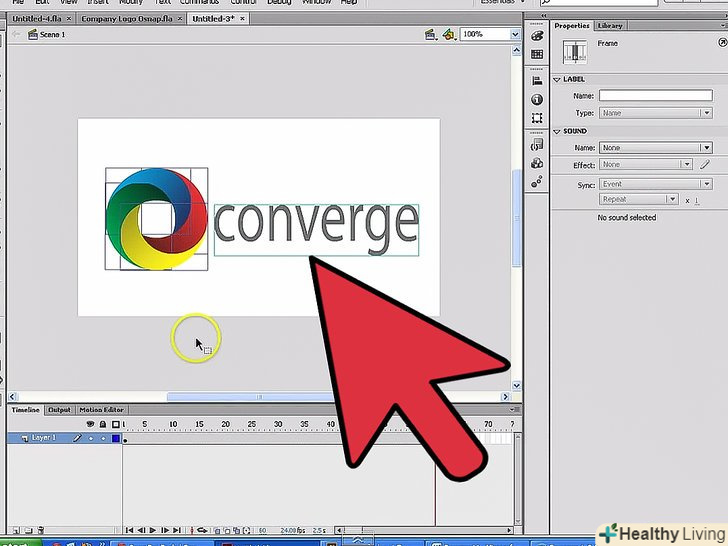The height and width of the screenshot is (546, 728).
Task: Click Layer 1 blue outline color swatch
Action: 116,438
